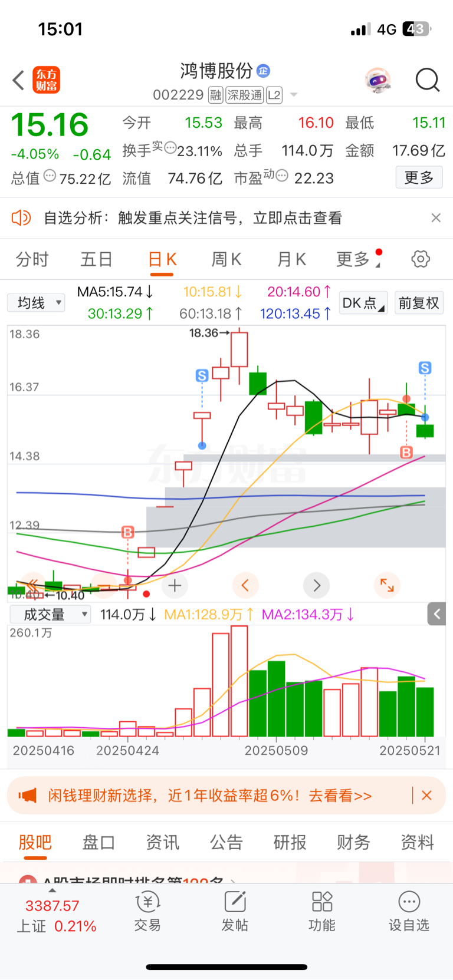Switch to 资讯 tab

(x=162, y=842)
